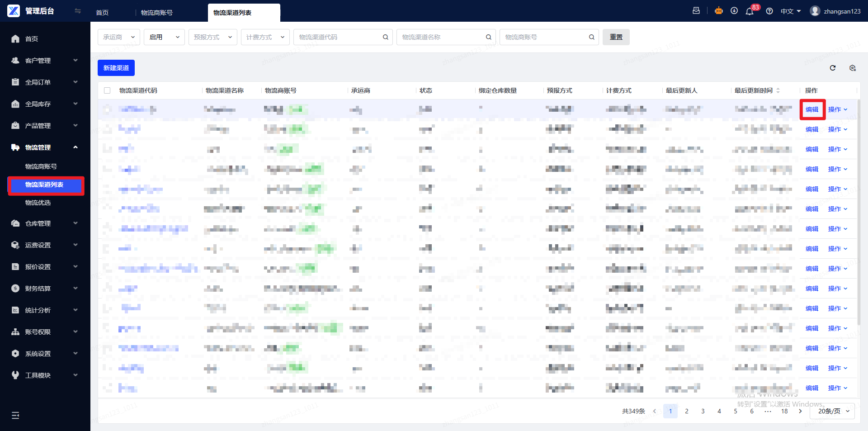Expand the 报价设置 menu
Image resolution: width=868 pixels, height=431 pixels.
[x=45, y=267]
